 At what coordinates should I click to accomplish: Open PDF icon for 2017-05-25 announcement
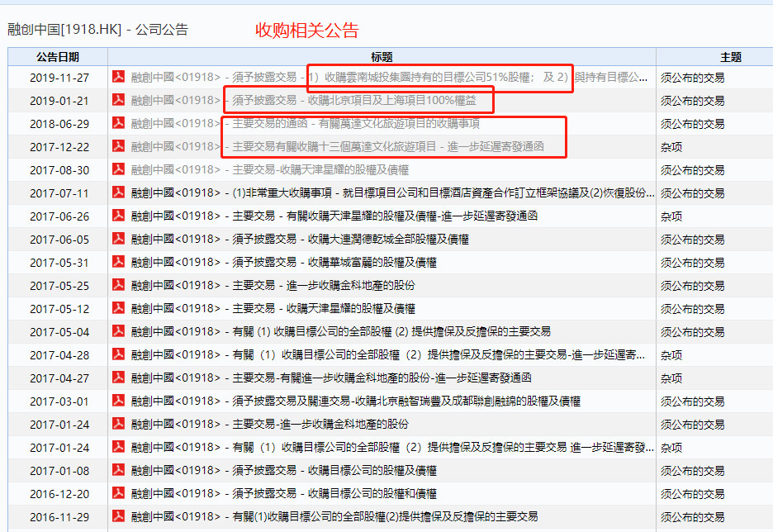pos(118,285)
